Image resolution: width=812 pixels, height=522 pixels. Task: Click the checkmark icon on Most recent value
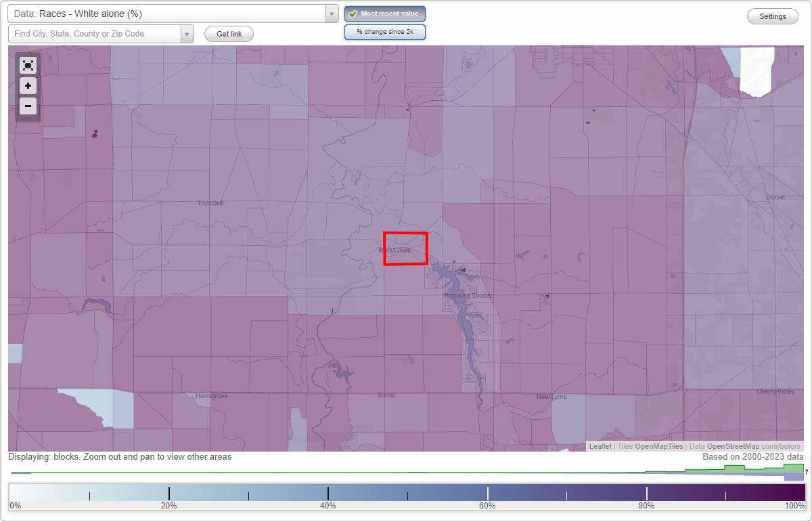(x=353, y=13)
